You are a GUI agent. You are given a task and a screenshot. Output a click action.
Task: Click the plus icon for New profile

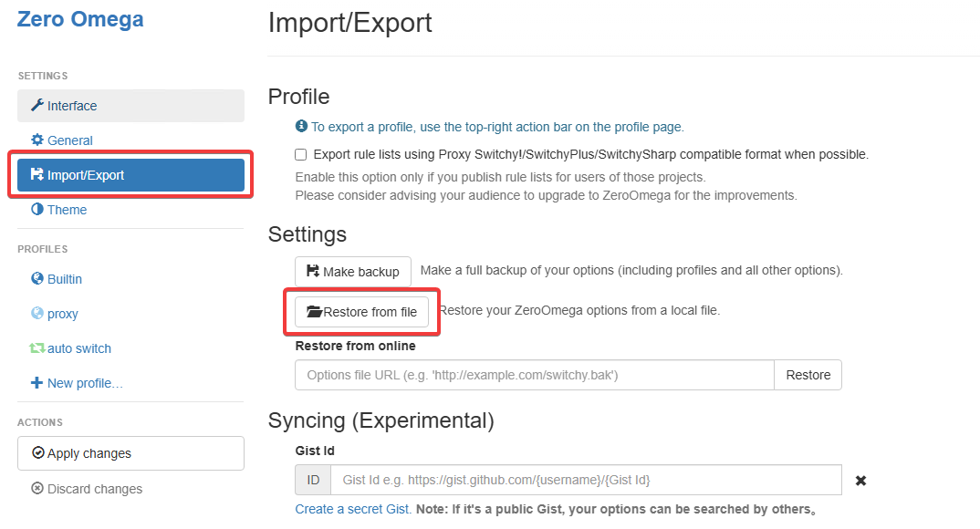[37, 383]
